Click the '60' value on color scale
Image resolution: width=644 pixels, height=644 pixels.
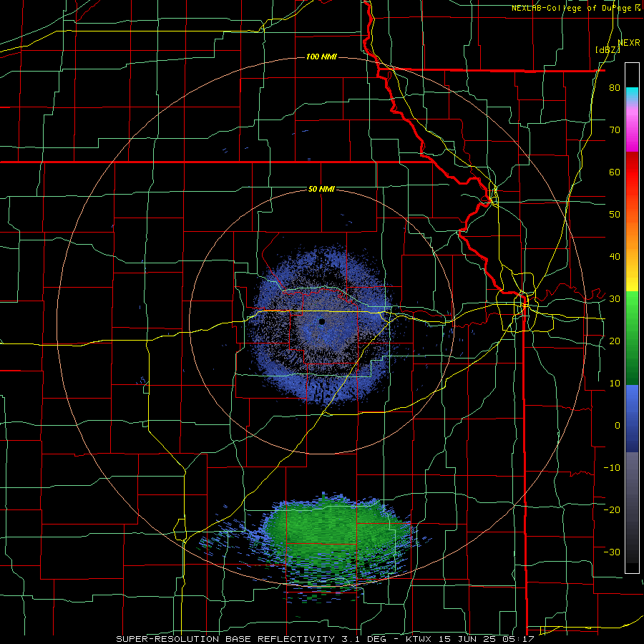coord(615,172)
